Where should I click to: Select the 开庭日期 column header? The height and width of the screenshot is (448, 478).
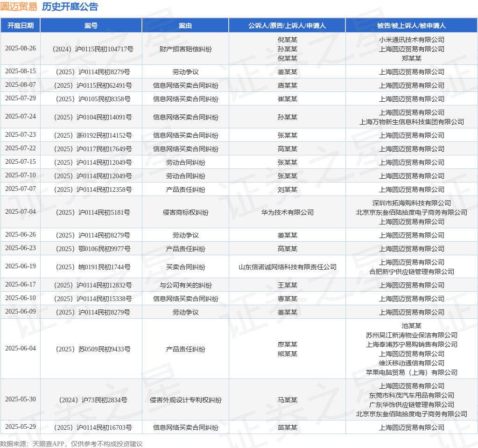21,26
